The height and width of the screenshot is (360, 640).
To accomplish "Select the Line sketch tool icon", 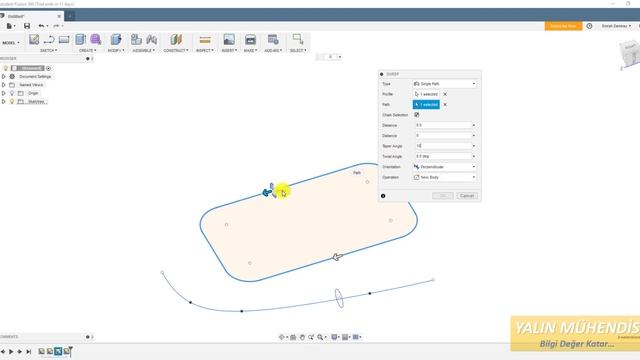I will [49, 40].
